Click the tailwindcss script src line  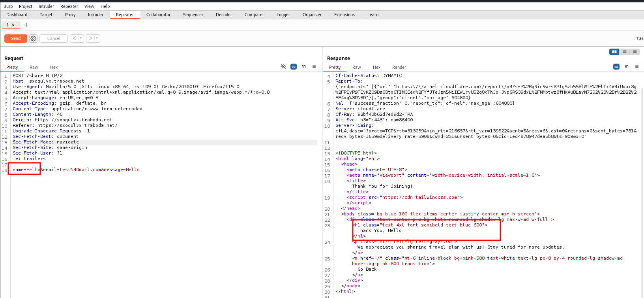point(404,197)
